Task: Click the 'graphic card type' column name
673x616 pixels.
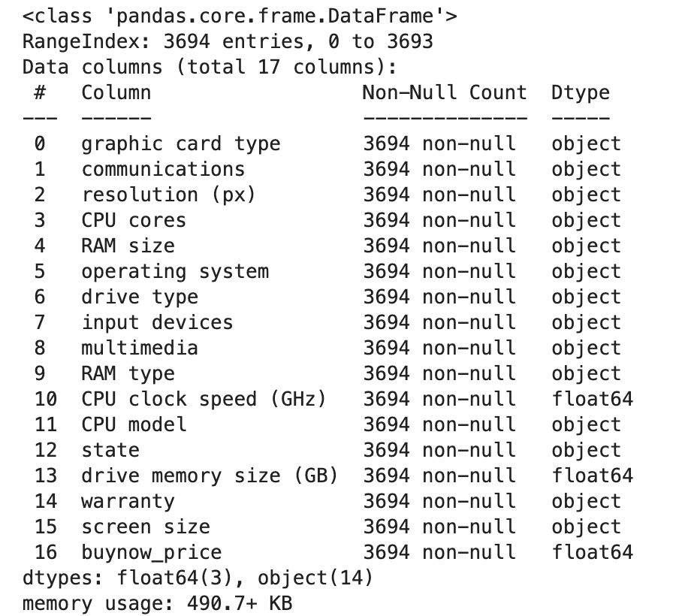Action: (180, 144)
